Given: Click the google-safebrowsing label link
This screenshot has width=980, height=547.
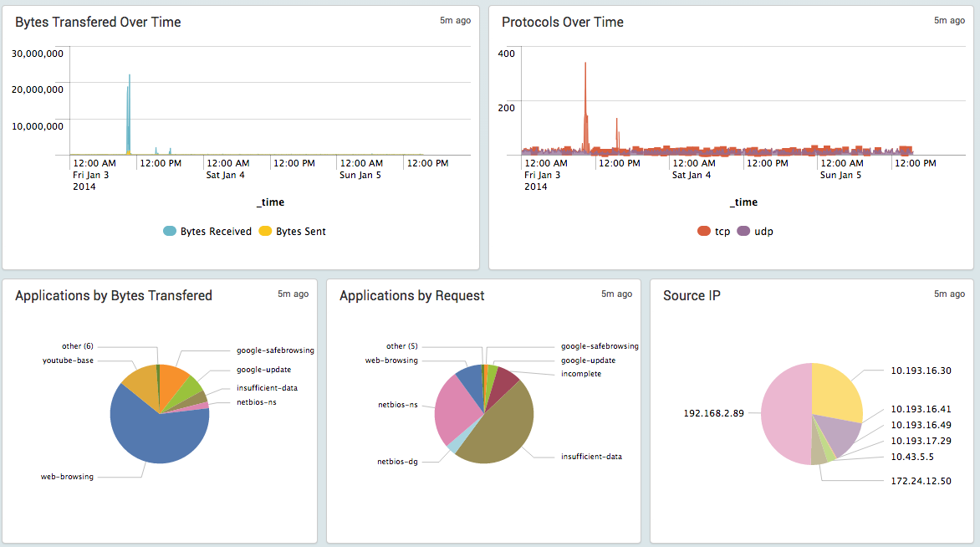Looking at the screenshot, I should (276, 350).
